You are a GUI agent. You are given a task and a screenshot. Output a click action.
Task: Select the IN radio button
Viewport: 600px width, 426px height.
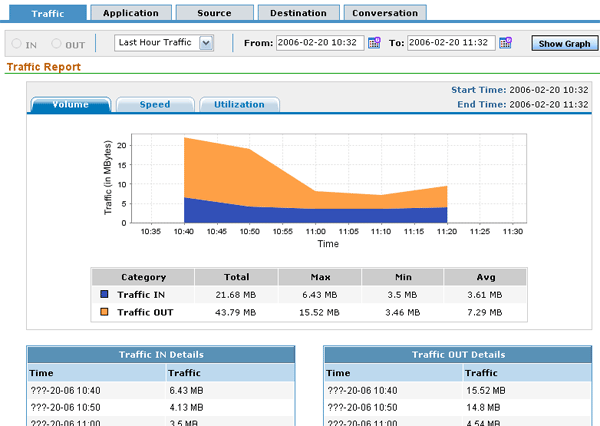[x=16, y=44]
